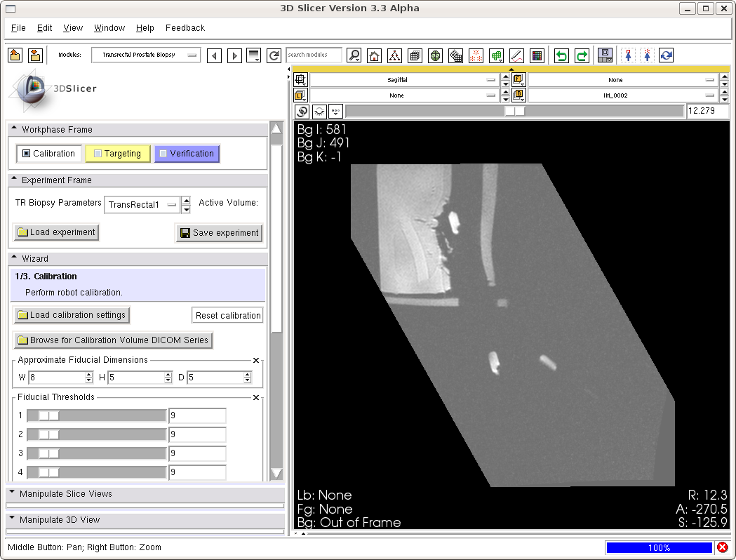Open the Feedback menu

click(x=185, y=28)
